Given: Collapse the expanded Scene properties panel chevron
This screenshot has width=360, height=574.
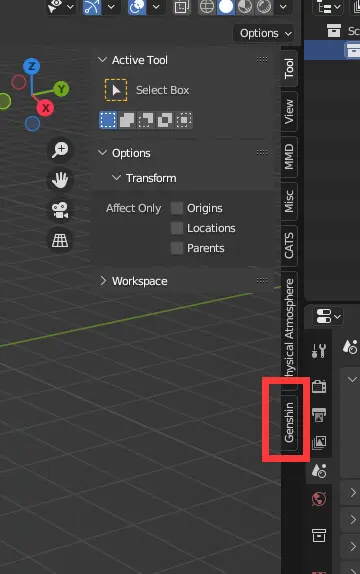Looking at the screenshot, I should 352,379.
